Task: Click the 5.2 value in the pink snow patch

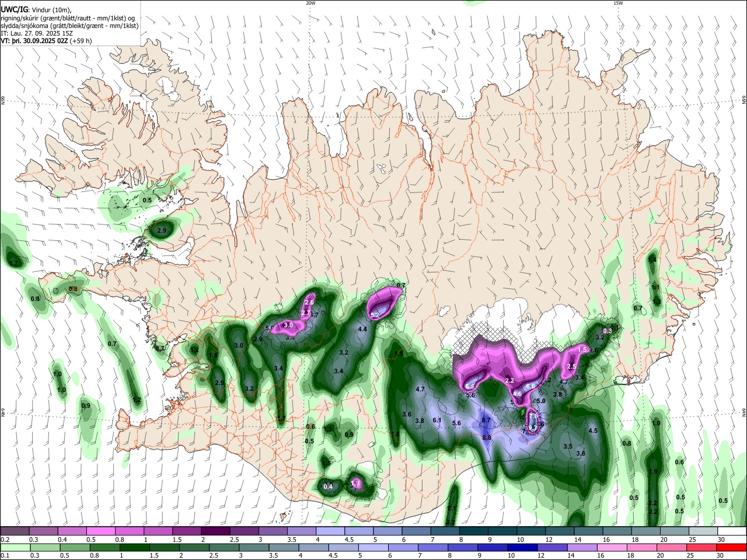Action: [375, 315]
